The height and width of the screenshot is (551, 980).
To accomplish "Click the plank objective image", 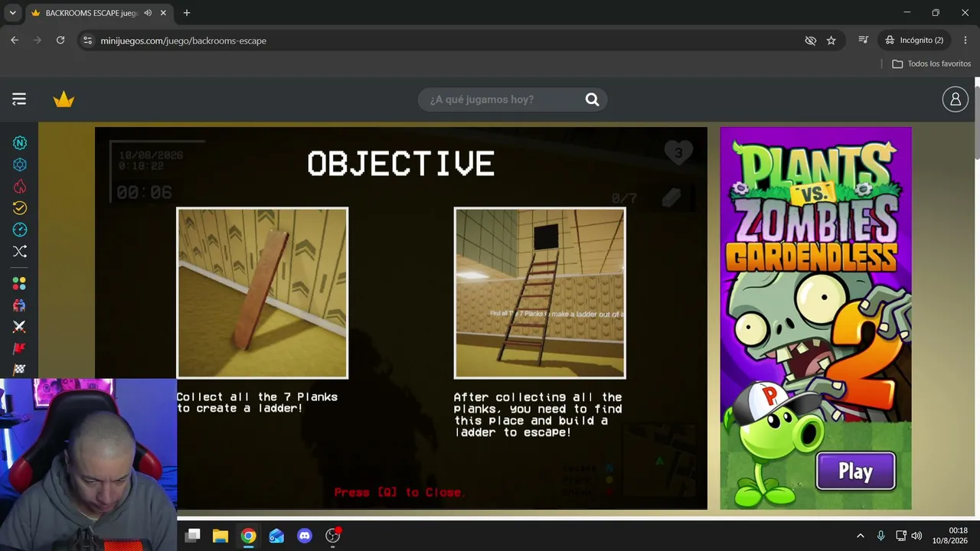I will 262,293.
